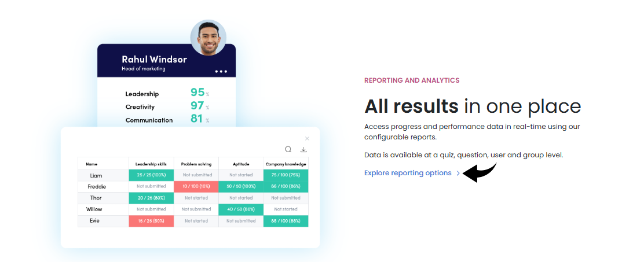Open the three-dots menu on Rahul Windsor card
This screenshot has width=644, height=262.
pyautogui.click(x=221, y=71)
